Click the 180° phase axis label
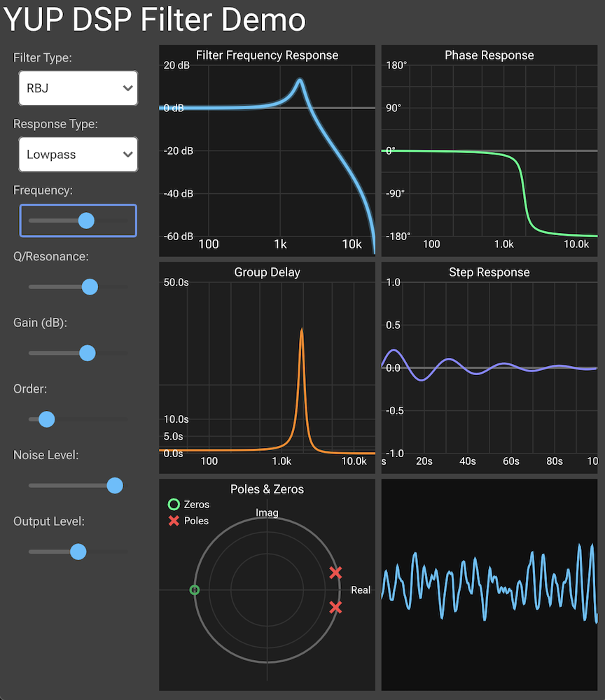 (x=396, y=65)
